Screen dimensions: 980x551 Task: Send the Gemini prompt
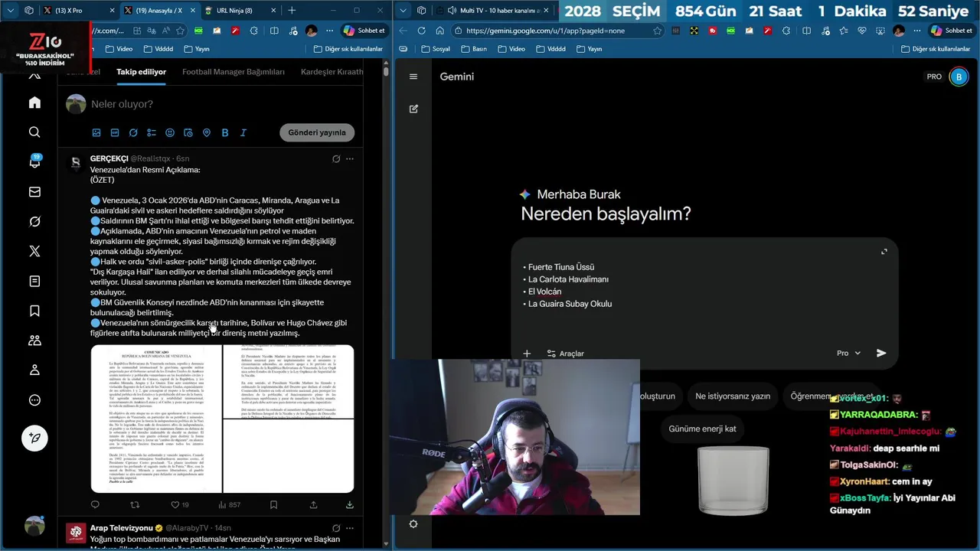tap(881, 353)
